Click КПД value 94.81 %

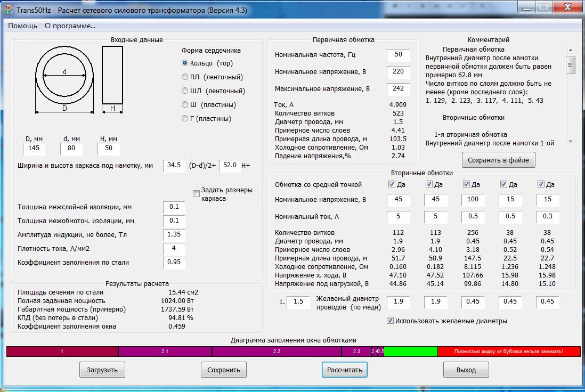tap(181, 318)
